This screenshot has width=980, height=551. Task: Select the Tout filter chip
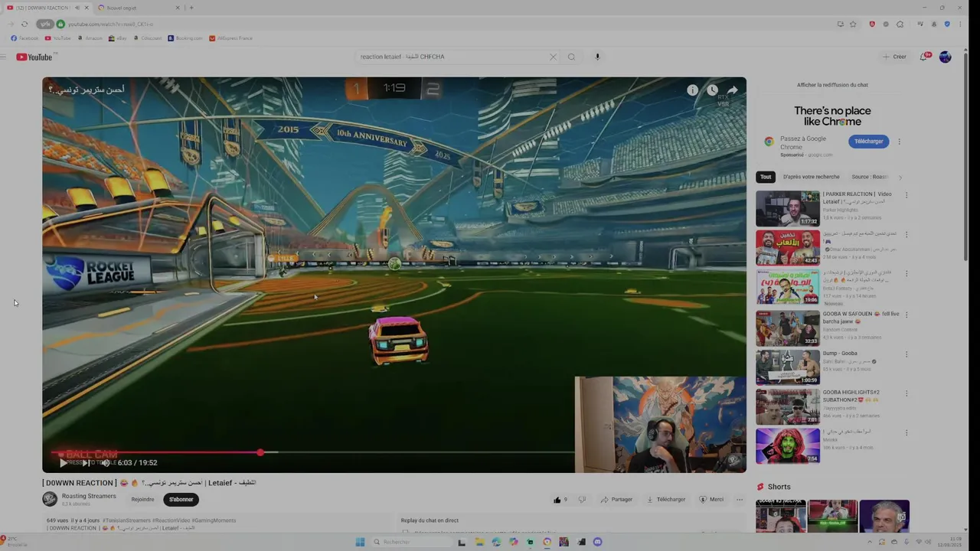tap(766, 177)
